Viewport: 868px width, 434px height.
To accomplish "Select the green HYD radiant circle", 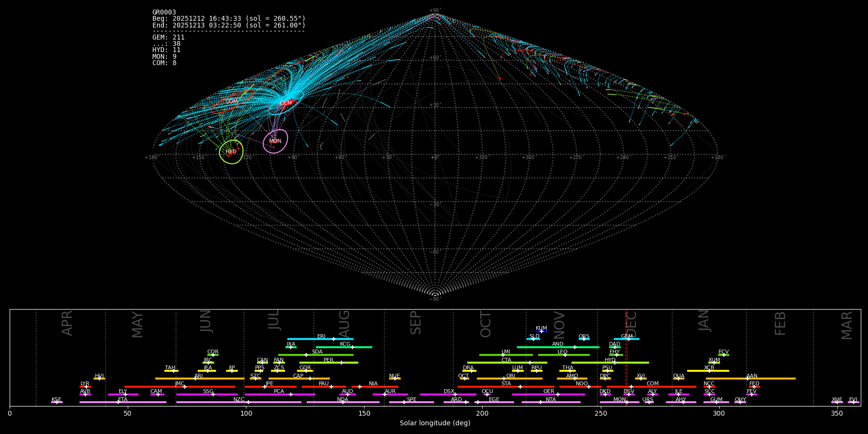I will click(231, 152).
